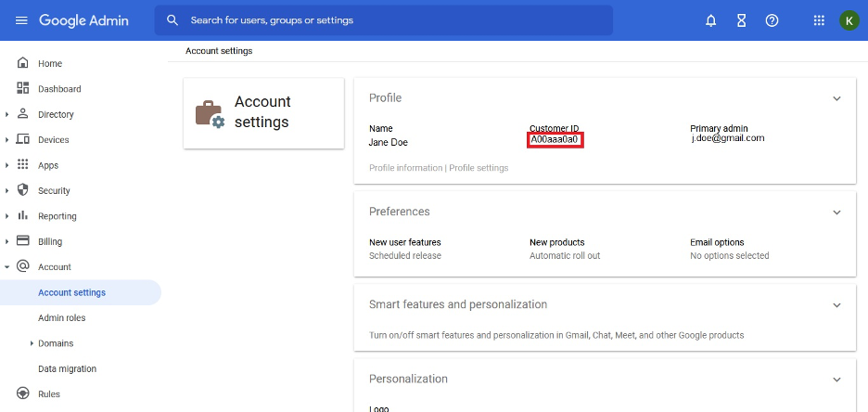This screenshot has height=412, width=868.
Task: Focus the search users, groups or settings field
Action: (x=384, y=20)
